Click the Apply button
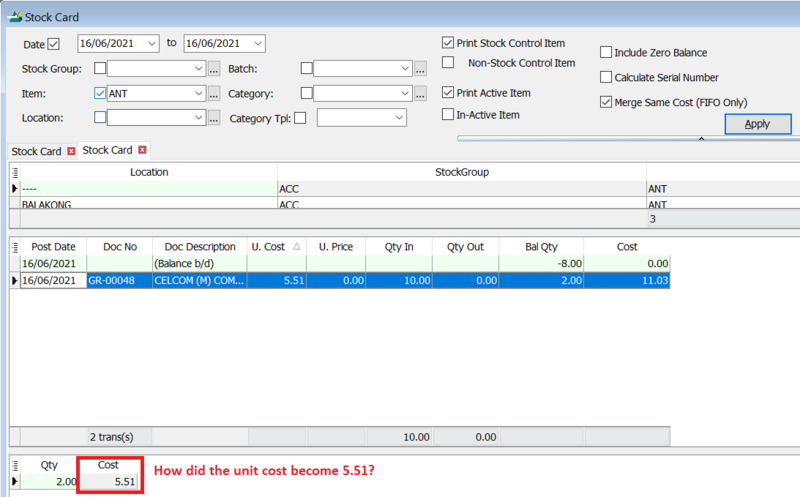Image resolution: width=800 pixels, height=497 pixels. click(x=756, y=124)
